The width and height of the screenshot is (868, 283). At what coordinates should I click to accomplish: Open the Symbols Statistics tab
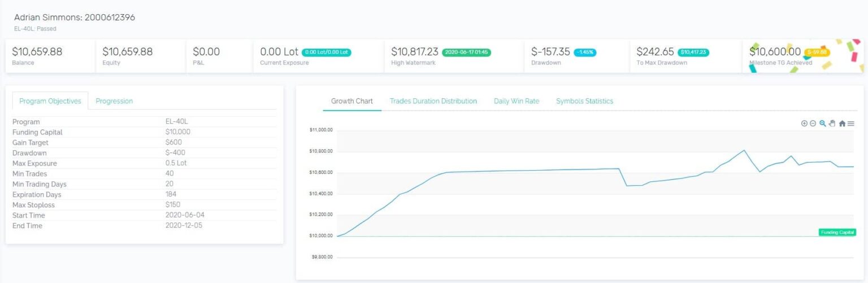[x=584, y=101]
